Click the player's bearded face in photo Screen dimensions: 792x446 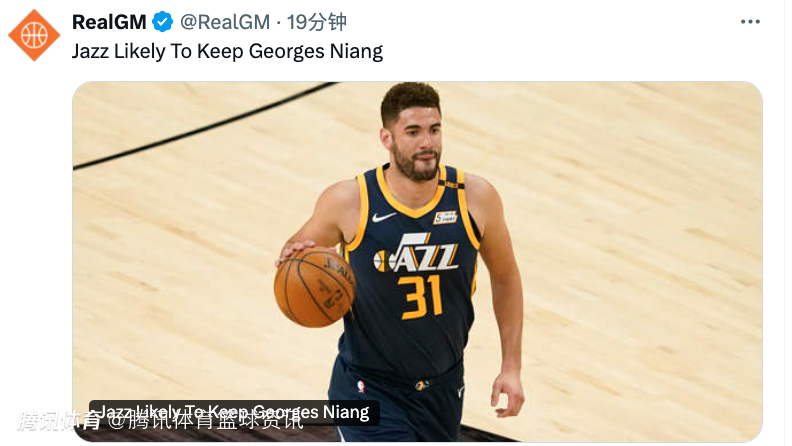pos(416,142)
